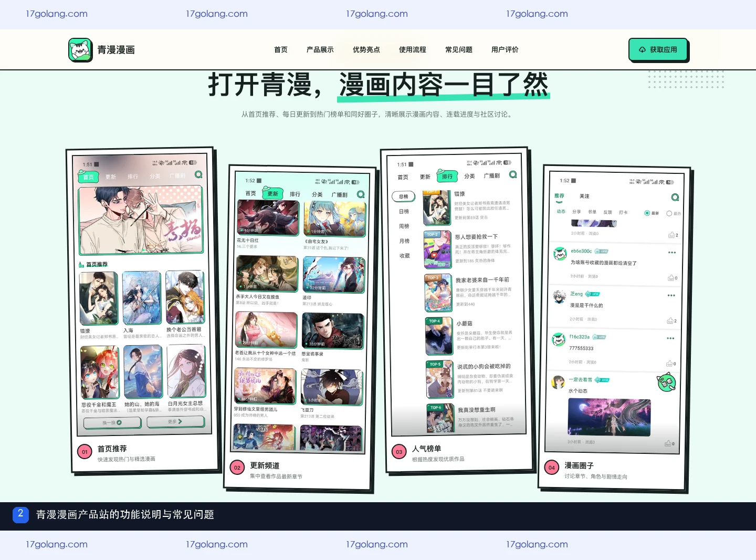The image size is (756, 560).
Task: Like the 为啥账号收藏的漫画都给清空了 post
Action: click(x=672, y=277)
